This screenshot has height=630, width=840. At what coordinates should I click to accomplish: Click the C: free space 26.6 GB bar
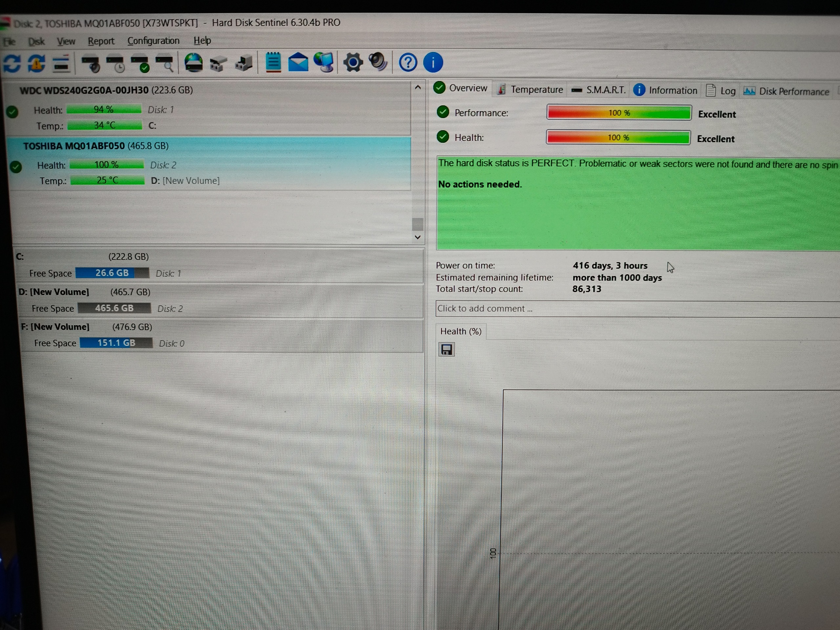tap(112, 273)
